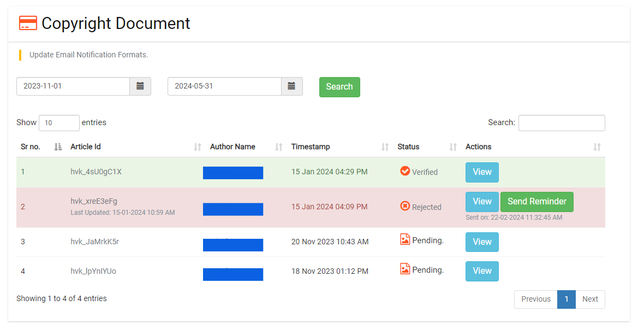This screenshot has width=644, height=329.
Task: Click inside the table Search input box
Action: click(x=562, y=122)
